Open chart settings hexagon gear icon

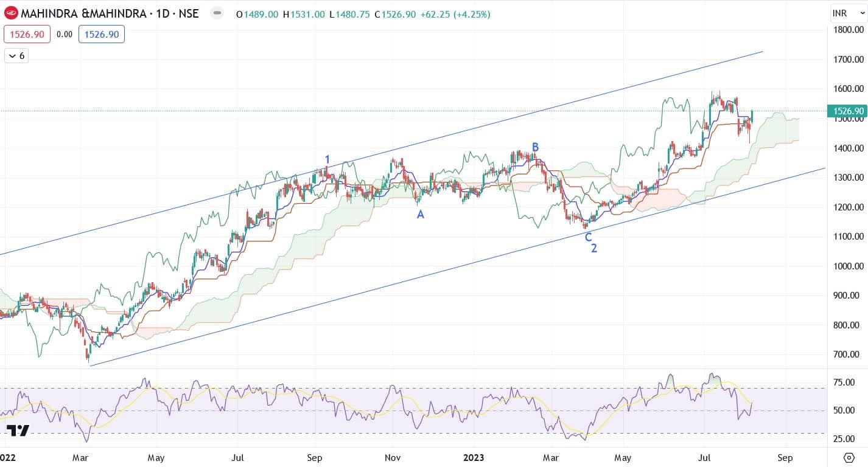(x=849, y=457)
